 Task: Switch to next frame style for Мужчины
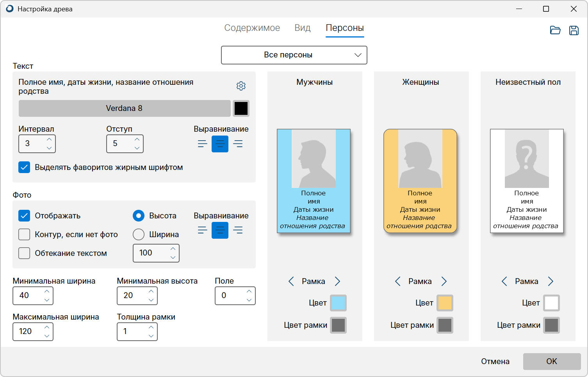(338, 281)
